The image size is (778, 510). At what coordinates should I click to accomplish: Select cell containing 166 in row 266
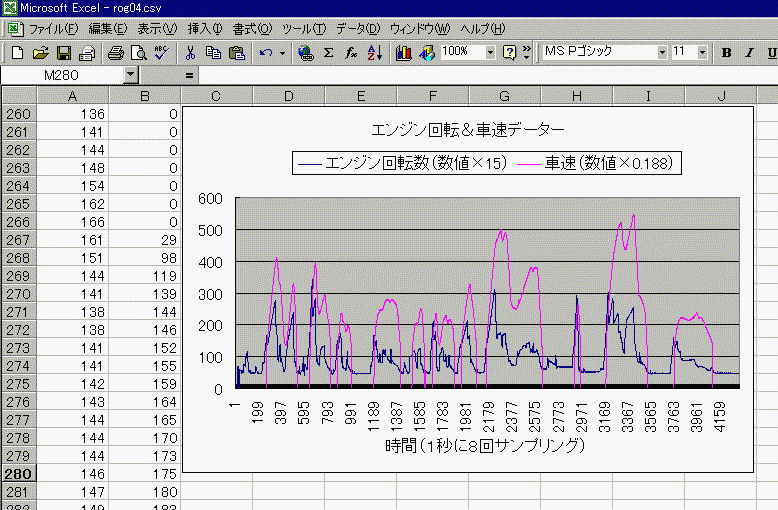click(x=73, y=222)
